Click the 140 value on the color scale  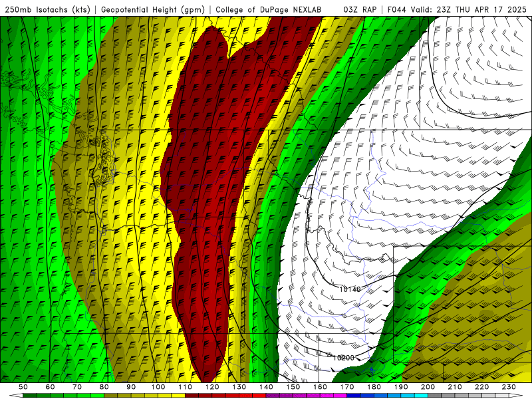(x=266, y=387)
